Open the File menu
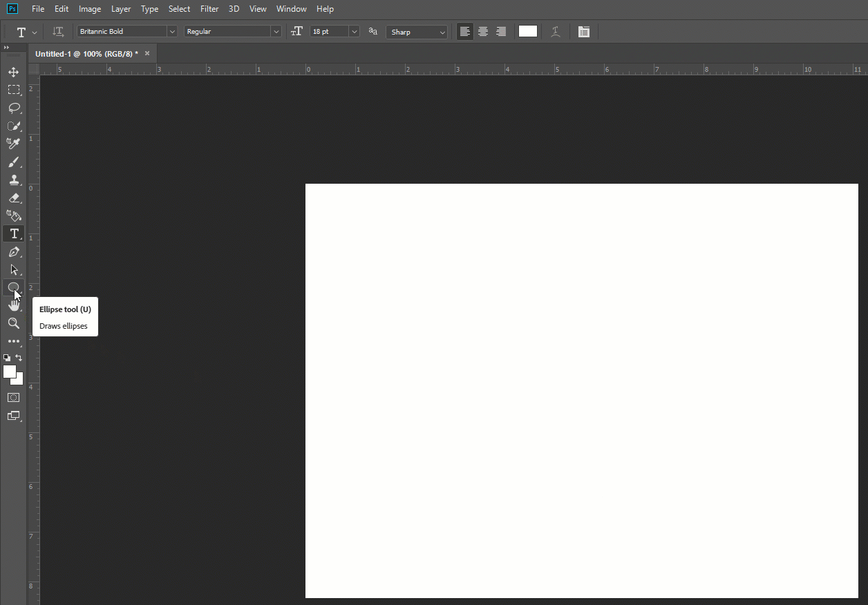 (x=38, y=9)
